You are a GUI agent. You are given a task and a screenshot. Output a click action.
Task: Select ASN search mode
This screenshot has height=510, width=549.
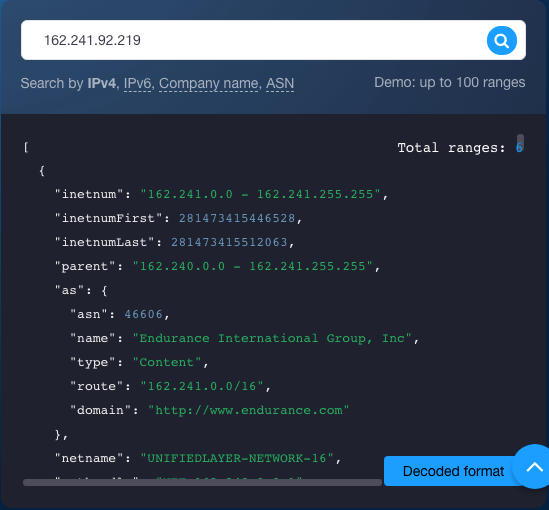280,84
